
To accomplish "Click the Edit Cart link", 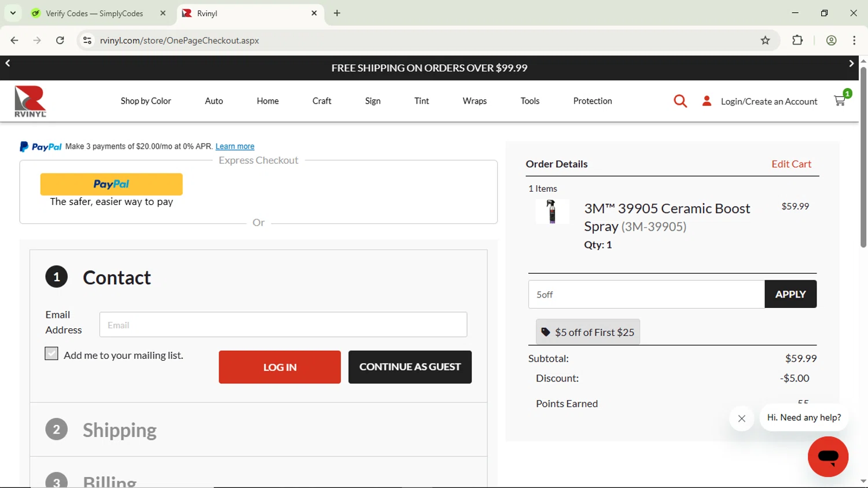I will tap(791, 164).
